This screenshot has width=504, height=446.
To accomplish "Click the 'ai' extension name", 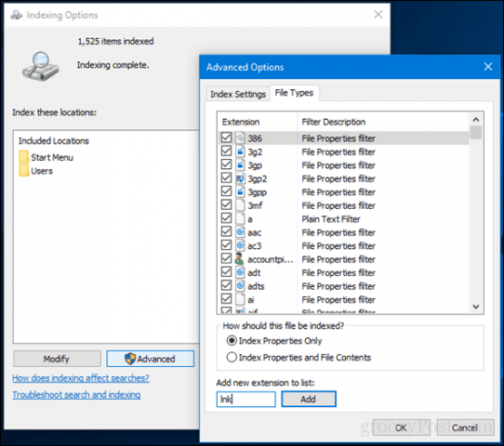I will 251,299.
